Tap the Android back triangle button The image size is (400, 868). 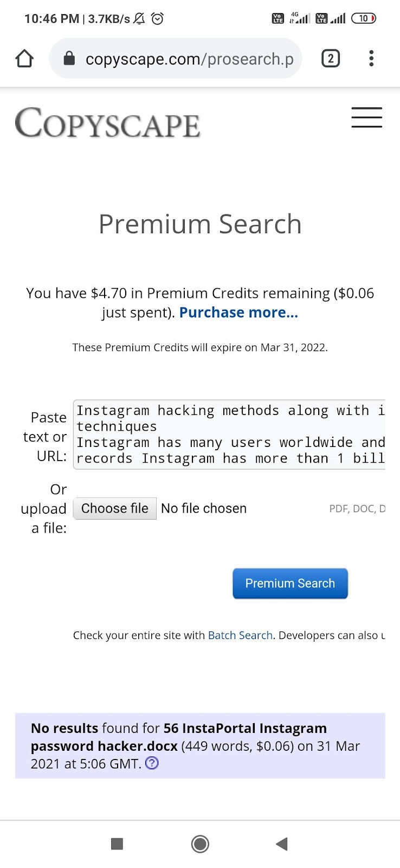(282, 844)
